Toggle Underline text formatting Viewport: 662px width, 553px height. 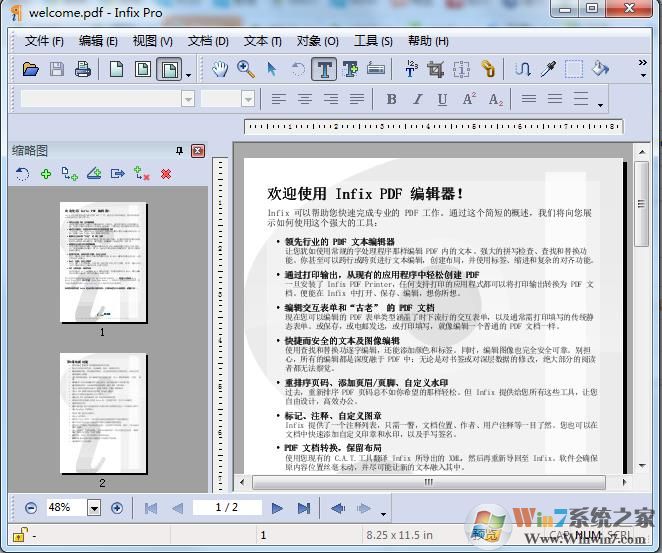pos(442,99)
